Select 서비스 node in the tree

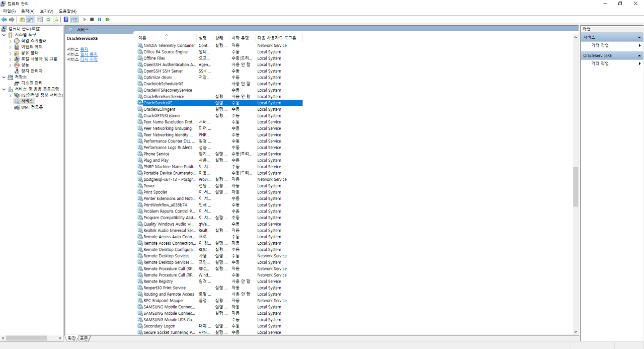click(x=27, y=101)
